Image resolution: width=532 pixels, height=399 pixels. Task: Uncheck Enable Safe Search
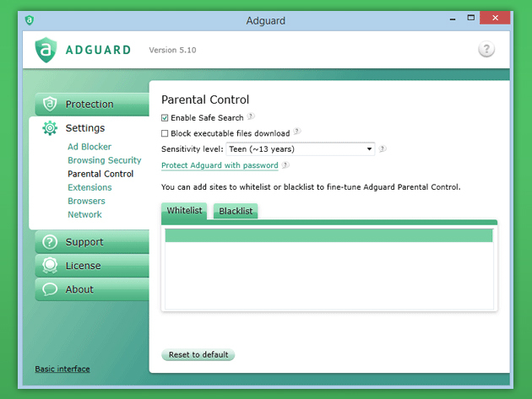(165, 118)
